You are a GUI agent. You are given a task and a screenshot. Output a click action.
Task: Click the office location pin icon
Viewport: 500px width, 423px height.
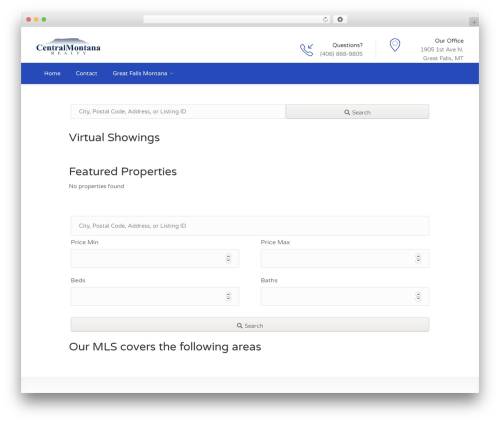[x=395, y=45]
